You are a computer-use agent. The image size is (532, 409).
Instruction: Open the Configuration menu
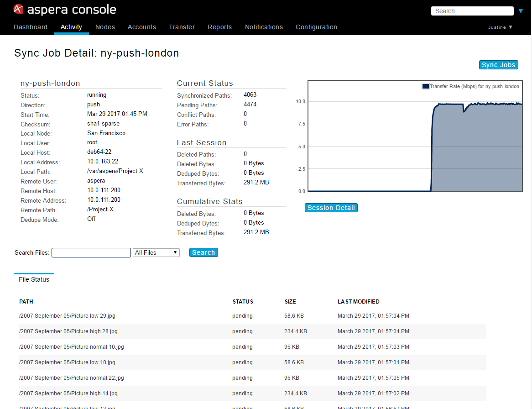coord(316,27)
